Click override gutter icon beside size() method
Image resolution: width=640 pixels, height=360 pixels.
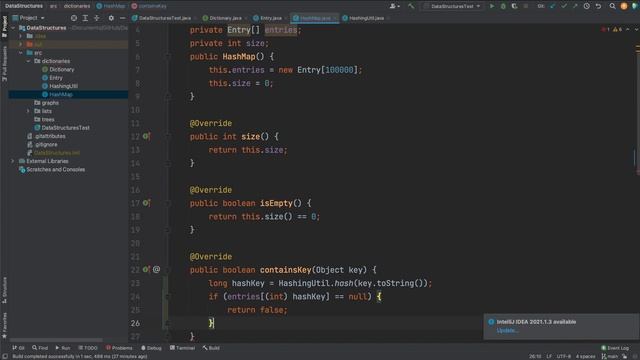point(146,136)
